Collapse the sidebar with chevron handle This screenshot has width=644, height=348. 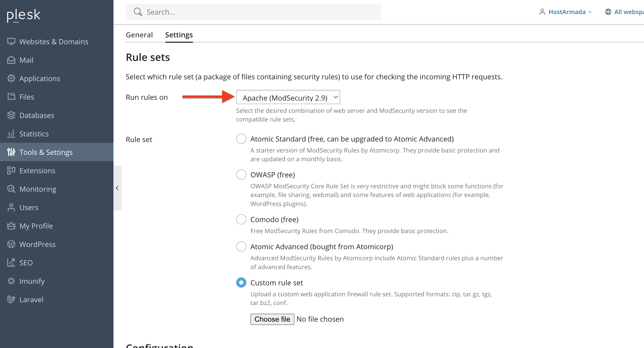pyautogui.click(x=117, y=188)
